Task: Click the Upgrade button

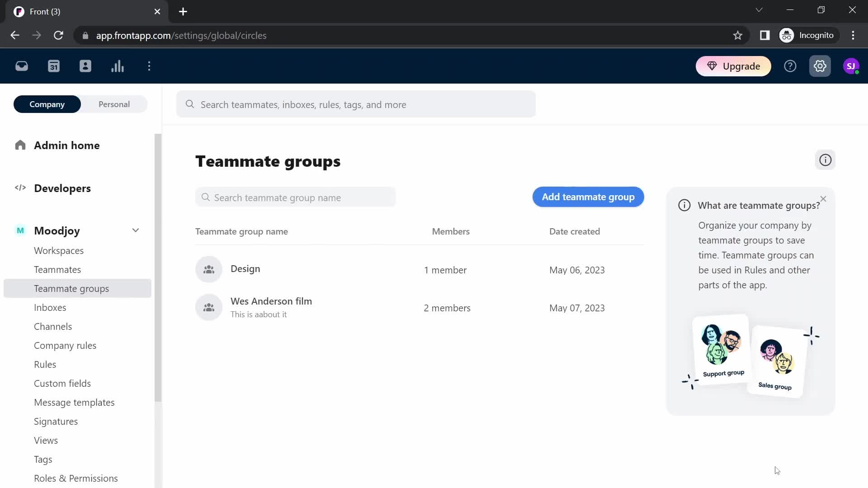Action: point(733,66)
